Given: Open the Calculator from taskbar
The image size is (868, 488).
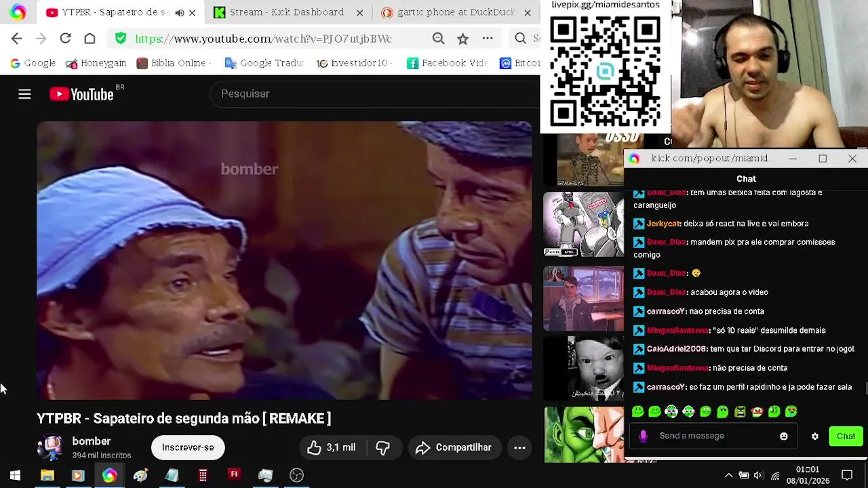Looking at the screenshot, I should [203, 475].
